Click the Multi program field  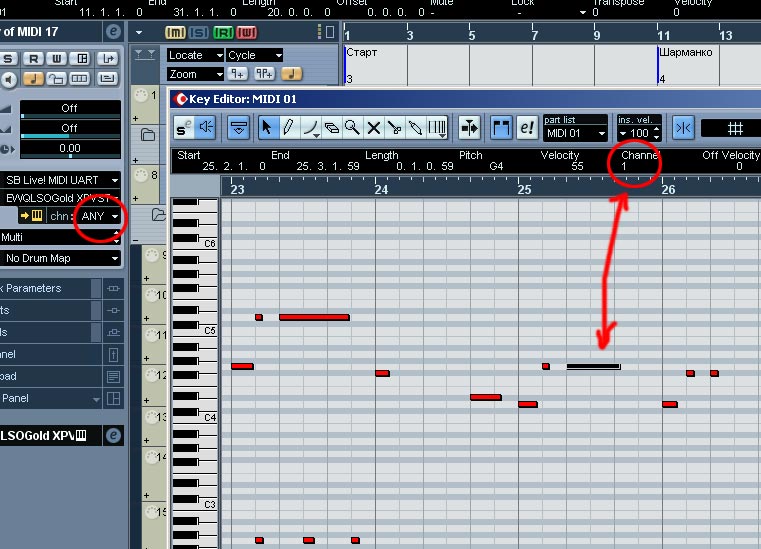(x=60, y=237)
